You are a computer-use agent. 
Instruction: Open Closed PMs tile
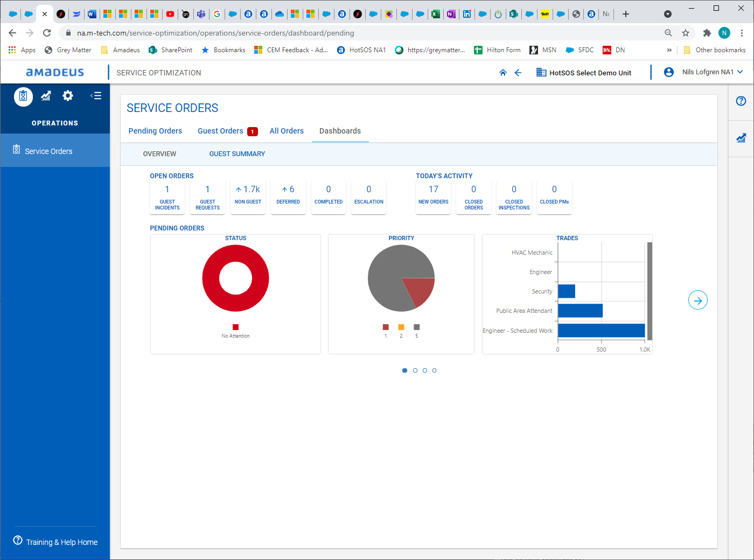click(555, 197)
